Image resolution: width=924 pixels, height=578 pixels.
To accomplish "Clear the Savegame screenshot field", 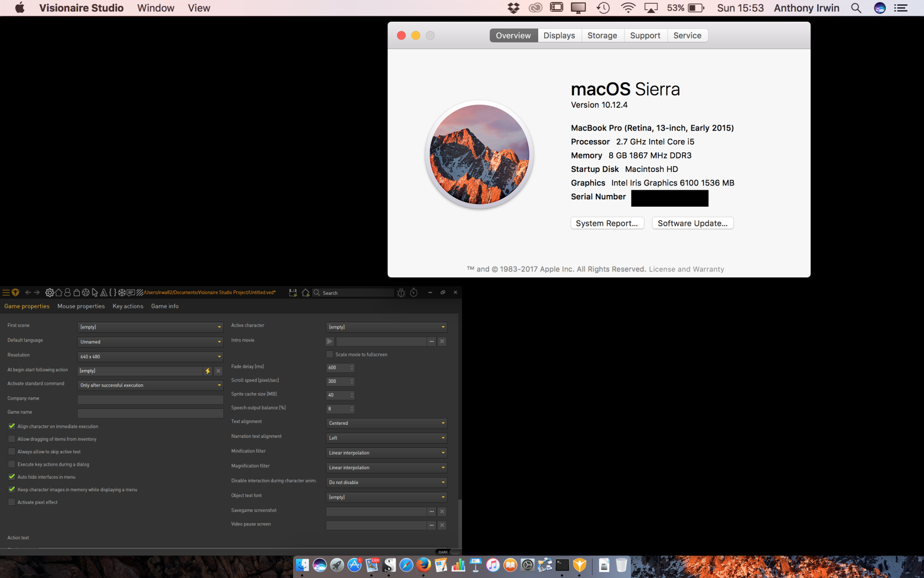I will click(442, 512).
